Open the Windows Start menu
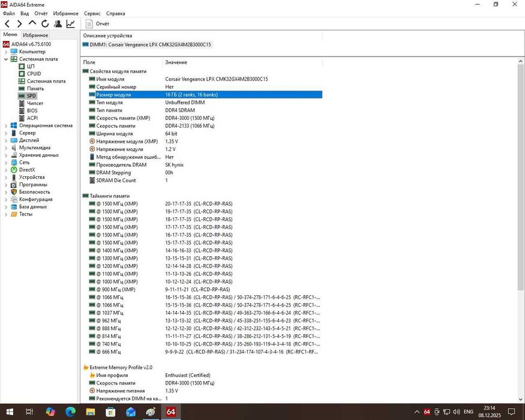Image resolution: width=525 pixels, height=420 pixels. (x=10, y=412)
